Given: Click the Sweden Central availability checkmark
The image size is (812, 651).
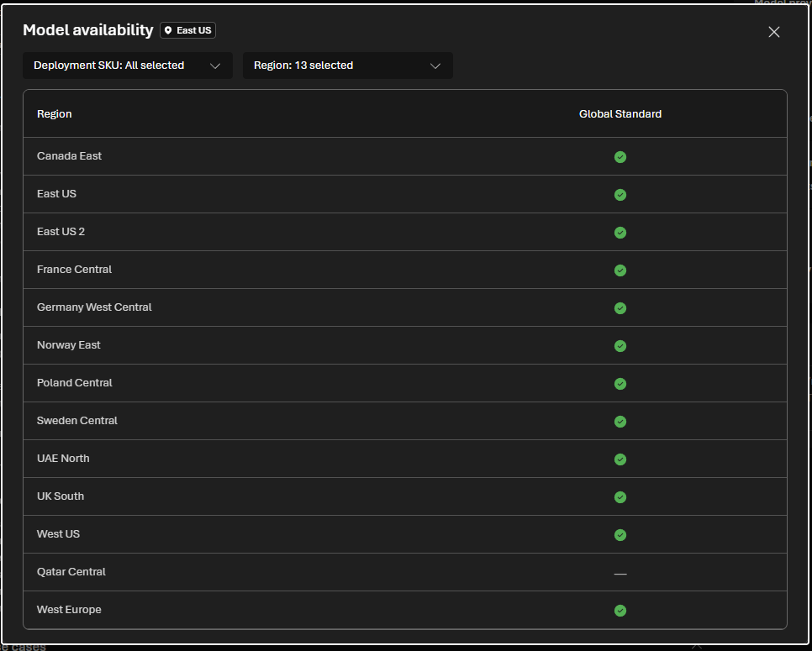Looking at the screenshot, I should (620, 421).
